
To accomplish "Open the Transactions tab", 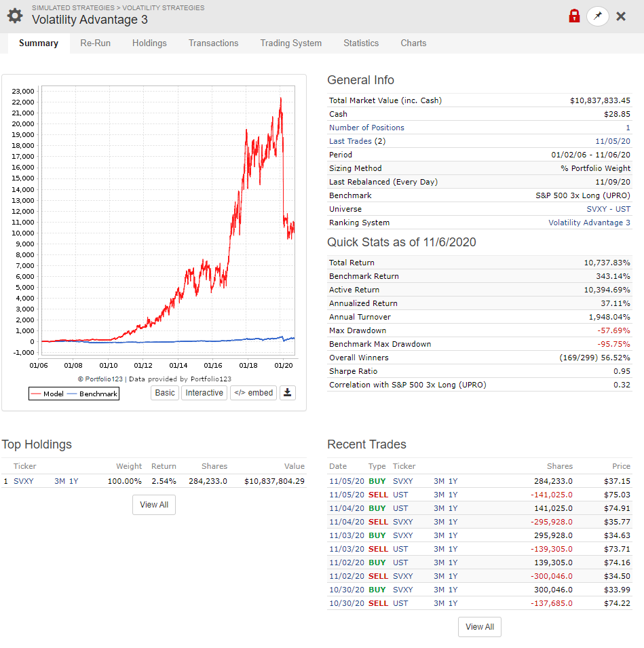I will pos(213,43).
